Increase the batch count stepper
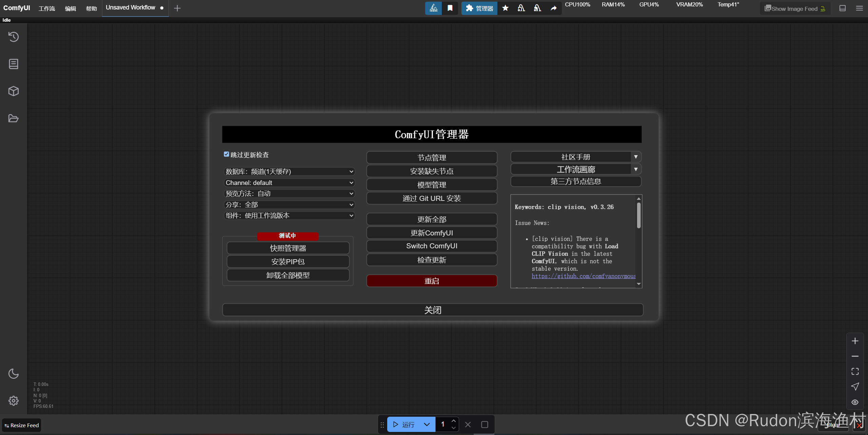The image size is (868, 435). tap(453, 421)
